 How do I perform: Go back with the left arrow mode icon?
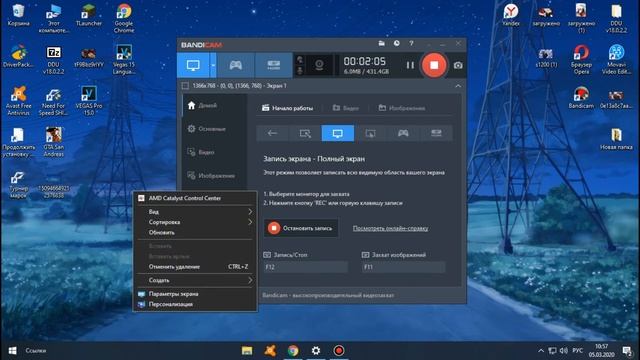click(x=272, y=133)
